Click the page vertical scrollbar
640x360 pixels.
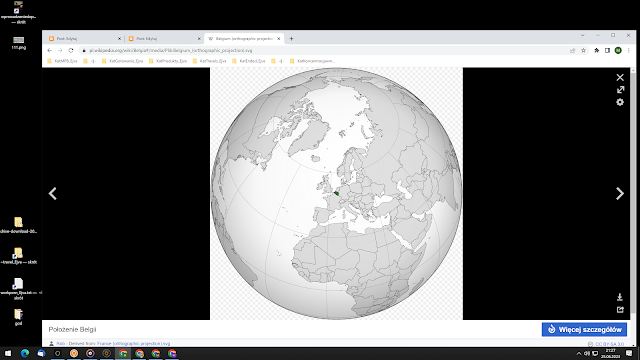(x=633, y=192)
